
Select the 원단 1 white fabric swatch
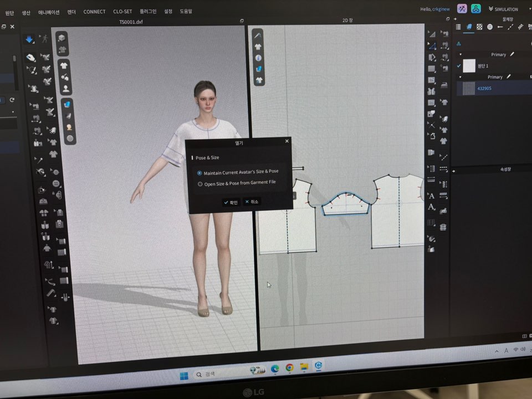click(x=469, y=65)
